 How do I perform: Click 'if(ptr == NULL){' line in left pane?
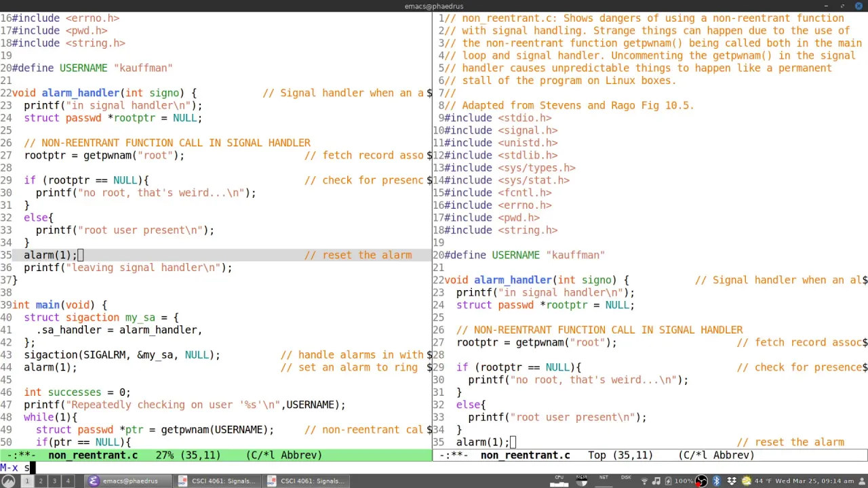click(83, 443)
